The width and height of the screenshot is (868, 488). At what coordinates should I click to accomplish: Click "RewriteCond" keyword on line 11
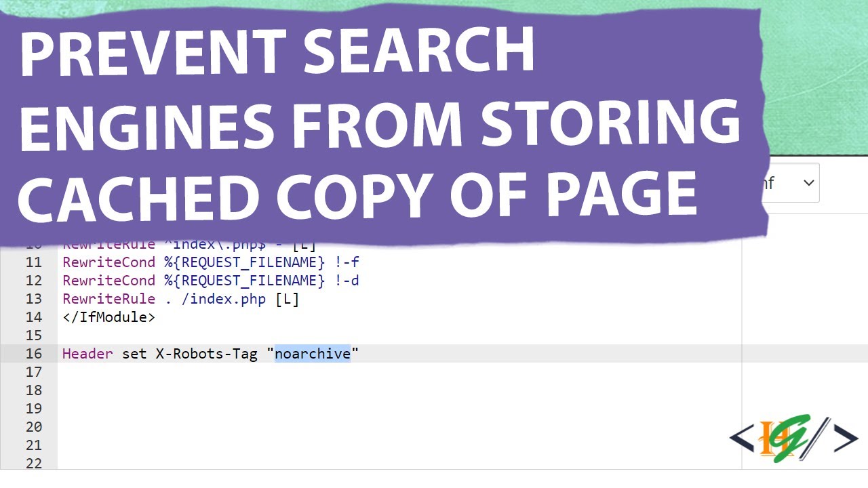click(x=108, y=262)
